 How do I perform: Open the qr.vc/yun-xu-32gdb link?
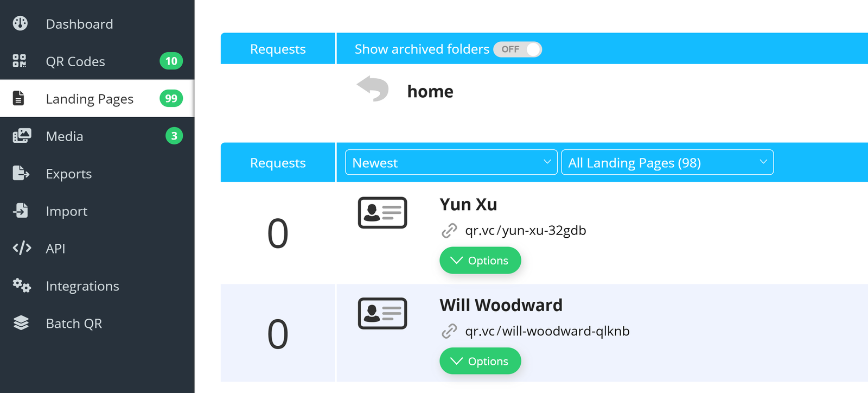point(525,231)
